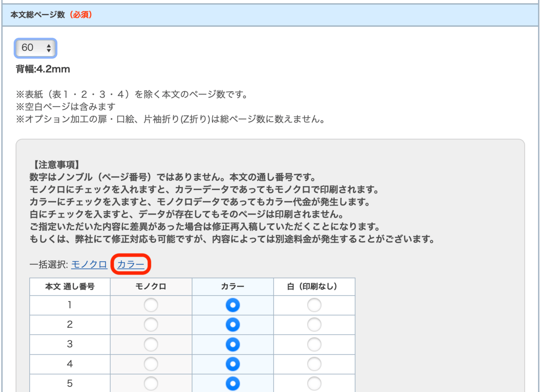Select モノクロ radio for page 2
The image size is (541, 392).
(151, 324)
